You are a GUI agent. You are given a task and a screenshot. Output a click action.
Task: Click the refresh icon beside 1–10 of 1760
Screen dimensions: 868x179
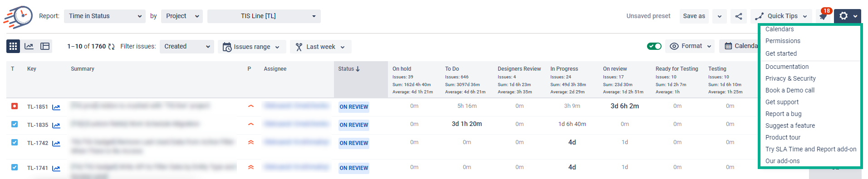coord(111,47)
